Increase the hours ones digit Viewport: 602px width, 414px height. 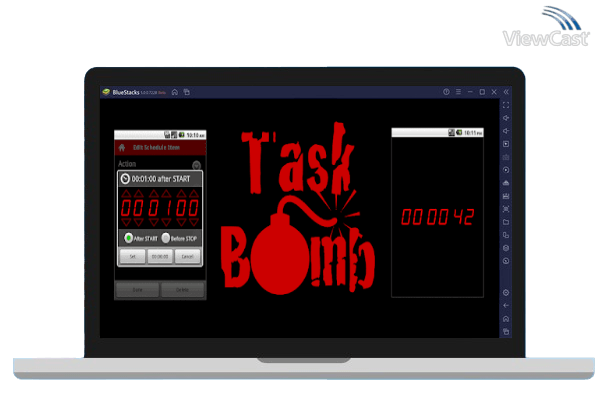click(139, 193)
